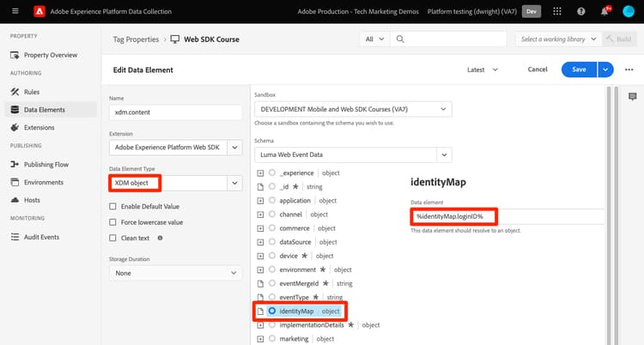Open Data Elements section

coord(45,110)
